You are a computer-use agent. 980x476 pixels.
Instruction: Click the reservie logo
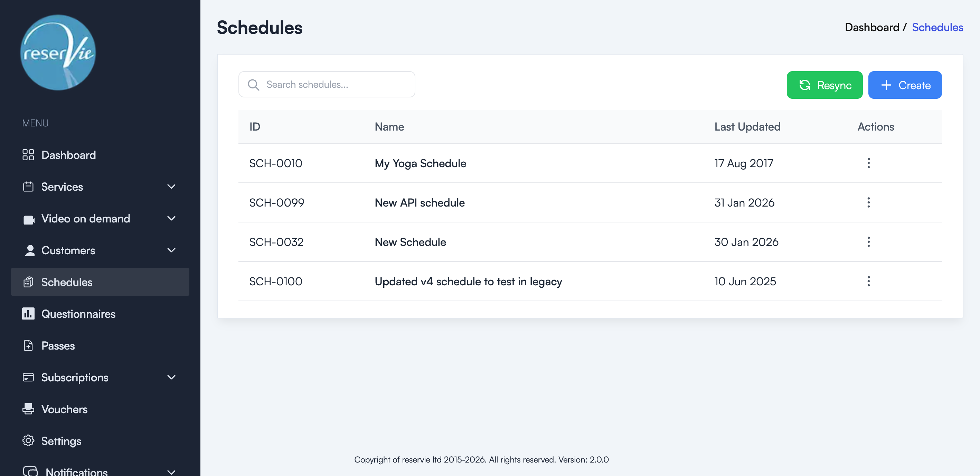point(57,53)
